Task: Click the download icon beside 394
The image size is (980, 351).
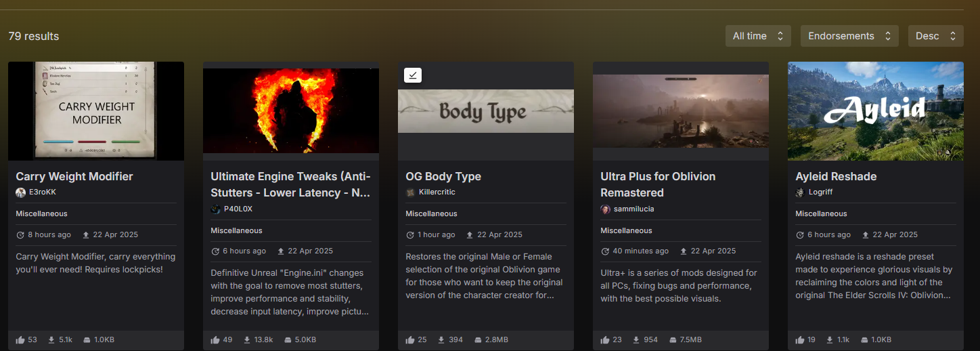Action: [x=441, y=339]
